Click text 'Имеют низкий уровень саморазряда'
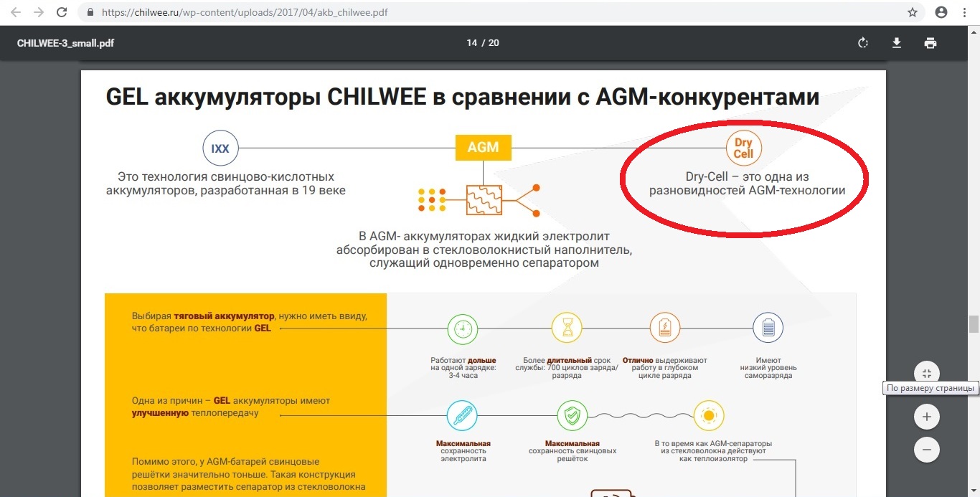 (768, 368)
